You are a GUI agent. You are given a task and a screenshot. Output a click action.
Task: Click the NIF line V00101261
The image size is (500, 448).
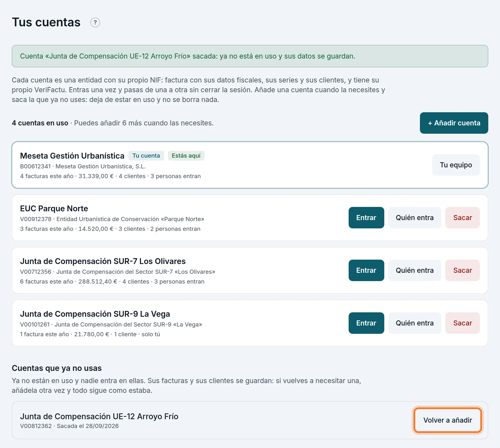111,325
